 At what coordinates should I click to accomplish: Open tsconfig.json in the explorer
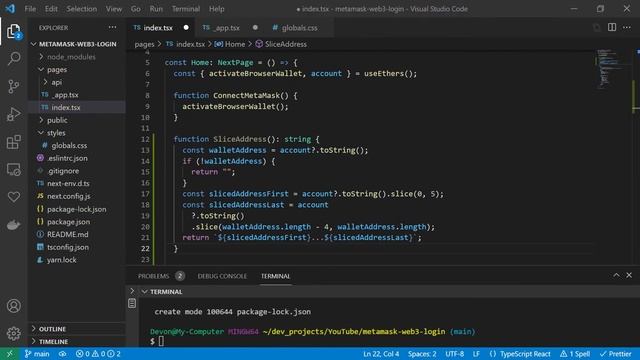click(77, 247)
